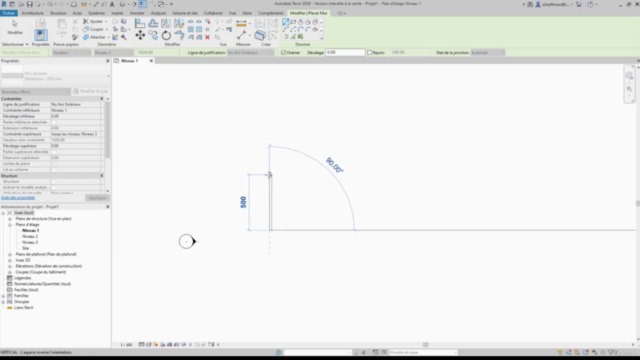640x360 pixels.
Task: Click the Revit application logo
Action: coord(4,4)
